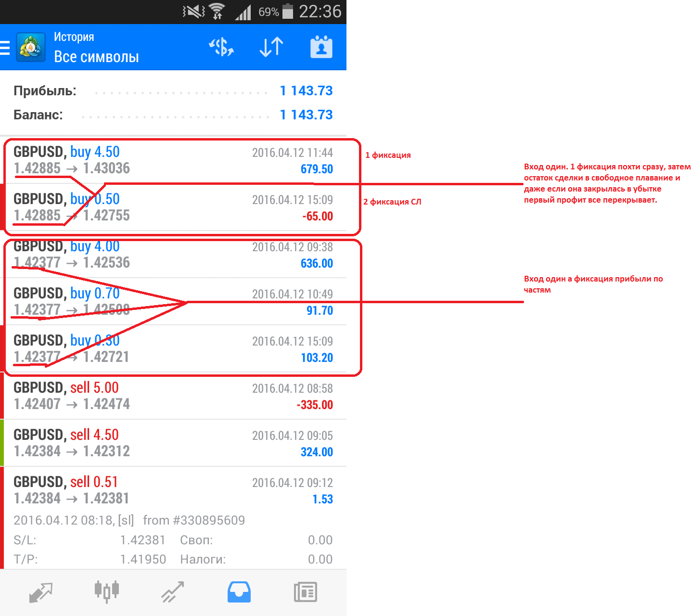Screen dimensions: 691x616
Task: Tap the battery indicator in status bar
Action: click(x=288, y=11)
